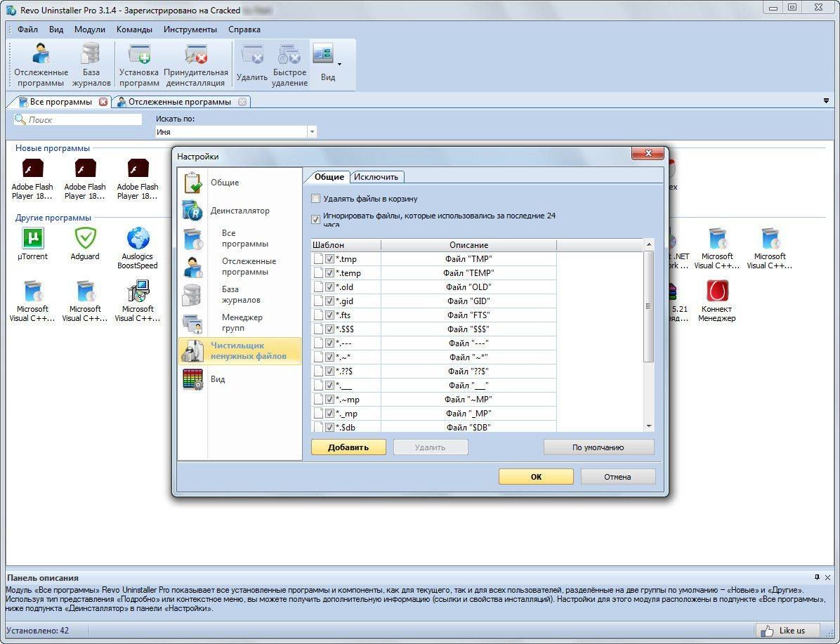Image resolution: width=840 pixels, height=644 pixels.
Task: Expand the Вид toolbar dropdown arrow
Action: click(340, 65)
